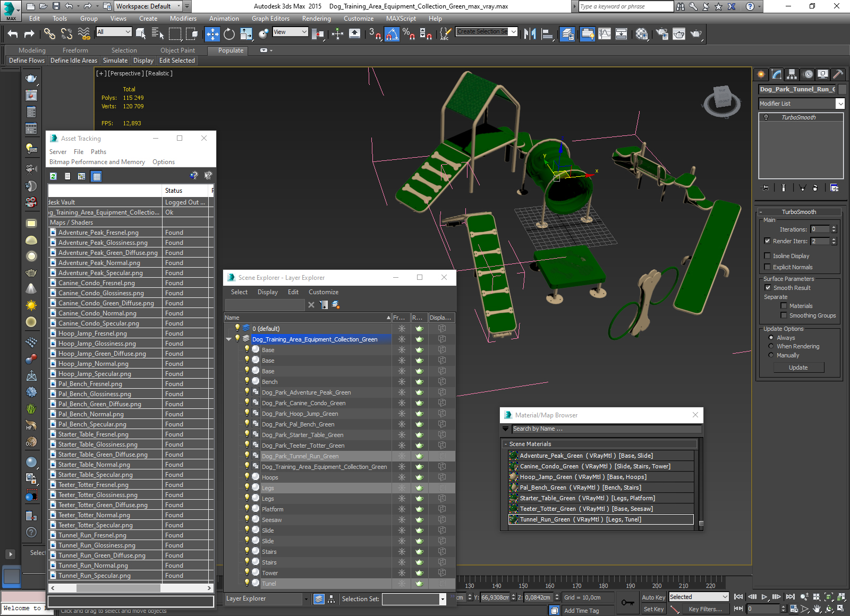Open the Render Setup teapot icon
The width and height of the screenshot is (850, 616).
pos(662,34)
